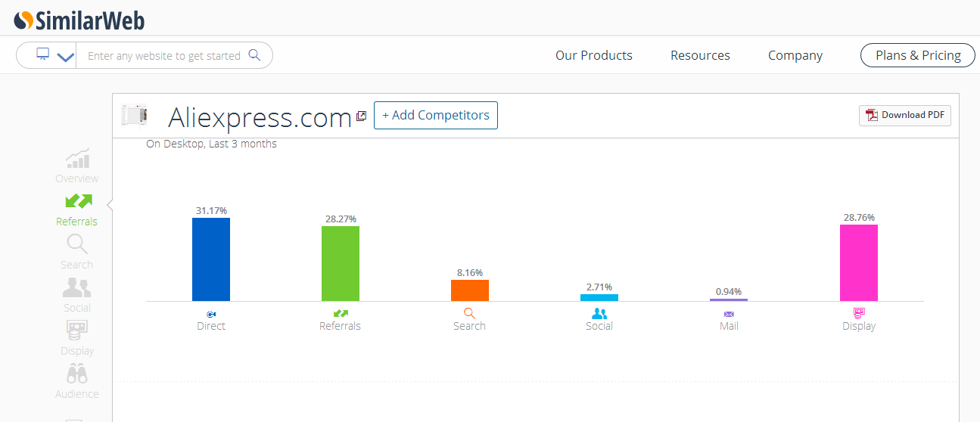This screenshot has height=422, width=980.
Task: Go to Social sidebar section
Action: 76,295
